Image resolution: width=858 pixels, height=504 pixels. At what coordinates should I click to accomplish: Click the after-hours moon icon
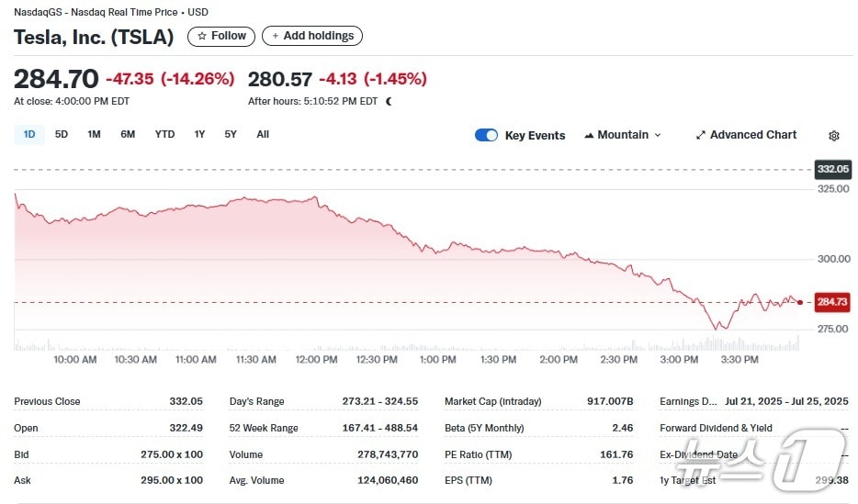coord(389,101)
